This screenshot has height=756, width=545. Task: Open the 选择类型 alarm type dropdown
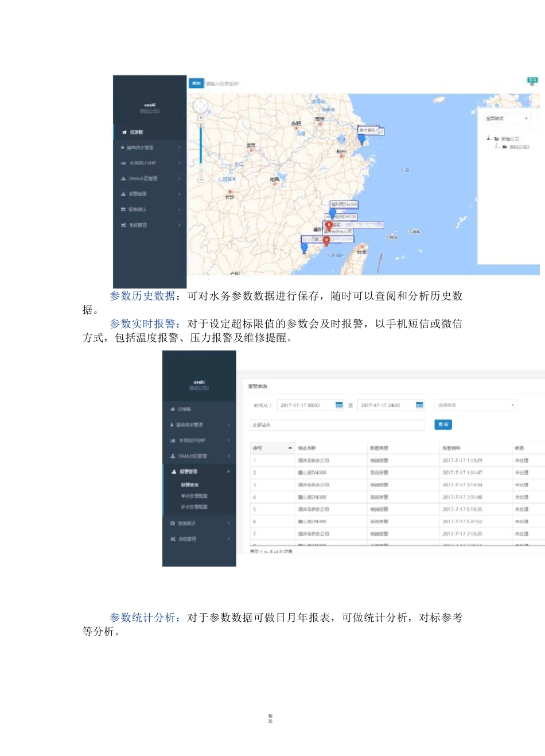(x=476, y=406)
